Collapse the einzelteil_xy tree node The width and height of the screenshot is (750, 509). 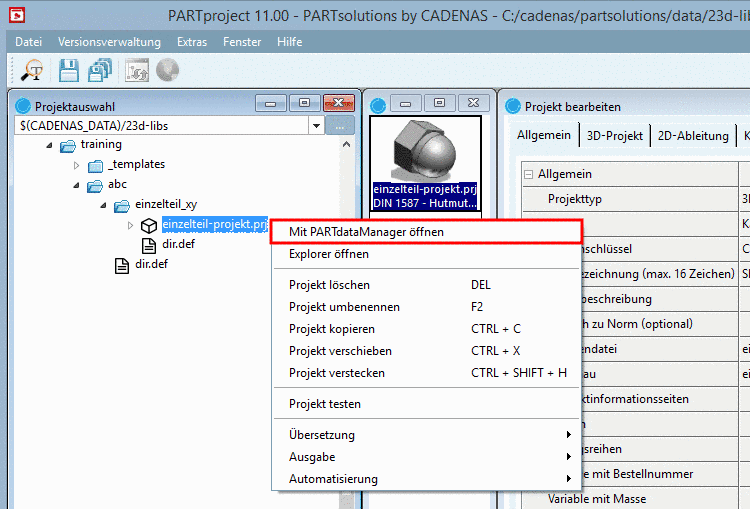[x=103, y=206]
